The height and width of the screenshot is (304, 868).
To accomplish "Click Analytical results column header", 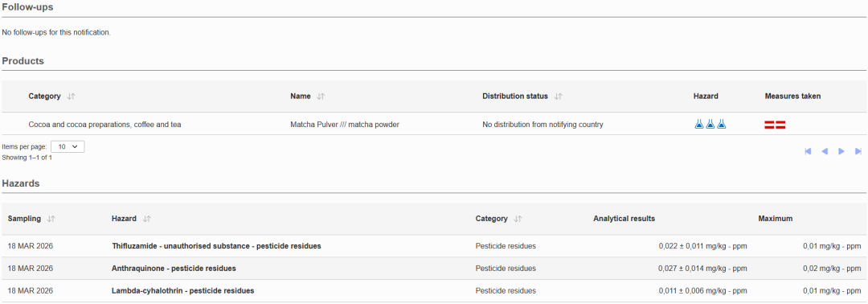I will (624, 219).
